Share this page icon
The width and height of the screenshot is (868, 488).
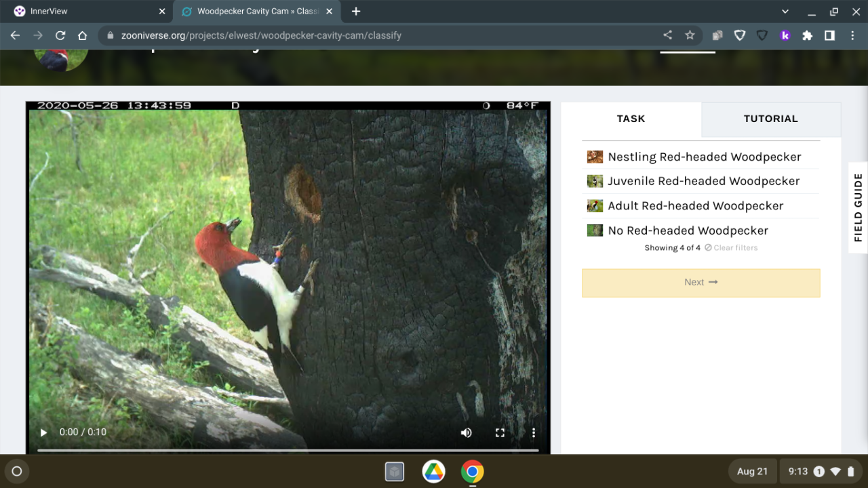[668, 35]
